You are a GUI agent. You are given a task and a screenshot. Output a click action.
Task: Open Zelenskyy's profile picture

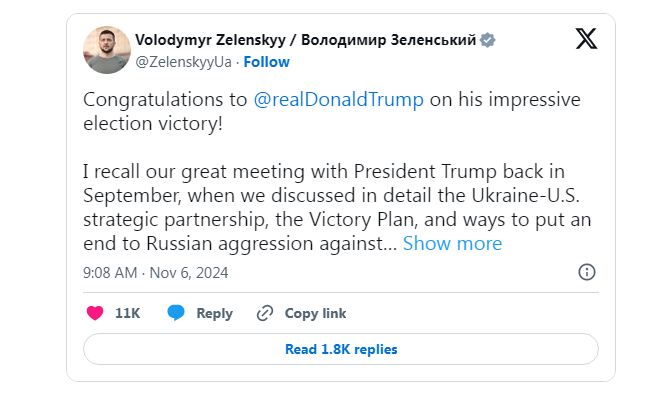(x=105, y=50)
